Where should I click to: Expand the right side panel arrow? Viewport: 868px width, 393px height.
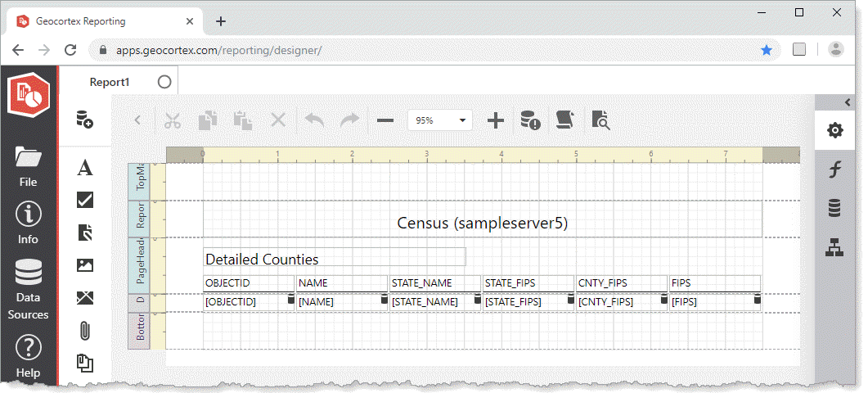[847, 102]
